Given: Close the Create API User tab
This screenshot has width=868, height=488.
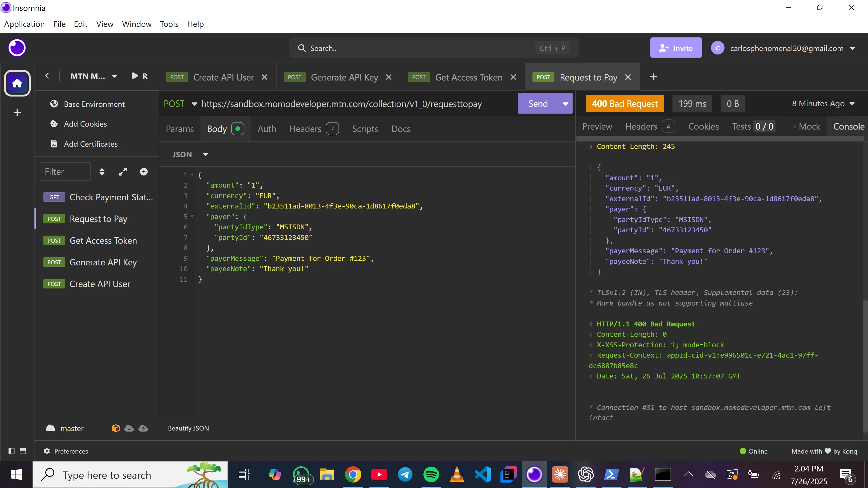Looking at the screenshot, I should coord(265,77).
